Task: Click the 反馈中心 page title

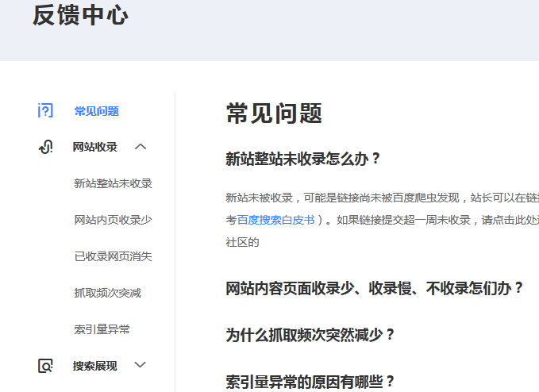Action: tap(80, 16)
